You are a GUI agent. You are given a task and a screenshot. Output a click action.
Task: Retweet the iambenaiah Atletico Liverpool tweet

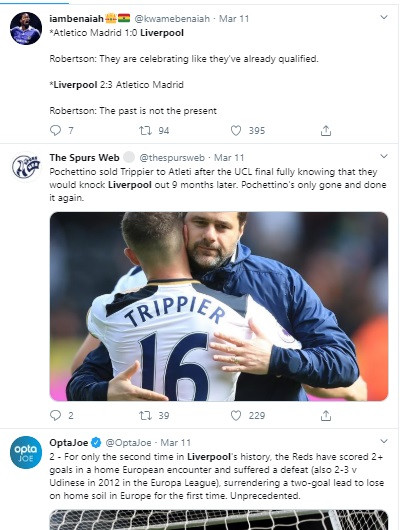(145, 130)
